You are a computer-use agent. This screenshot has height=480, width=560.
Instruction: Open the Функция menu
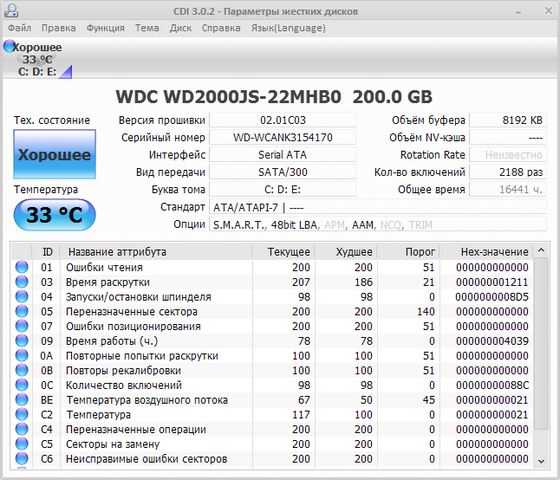[x=105, y=28]
